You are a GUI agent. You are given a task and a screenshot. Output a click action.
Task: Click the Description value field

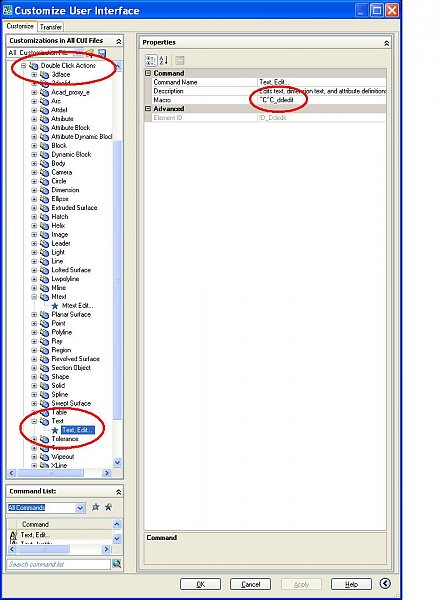tap(322, 91)
